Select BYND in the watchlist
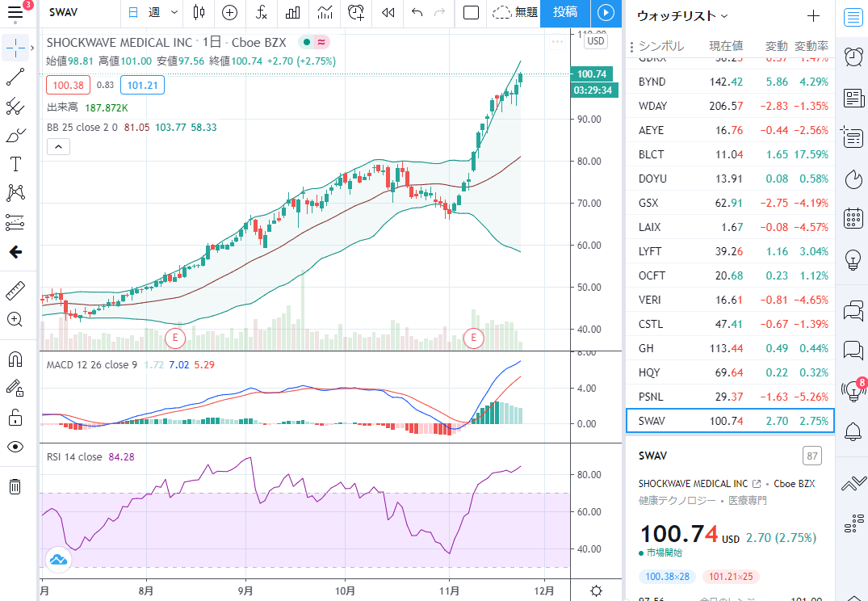 [730, 82]
